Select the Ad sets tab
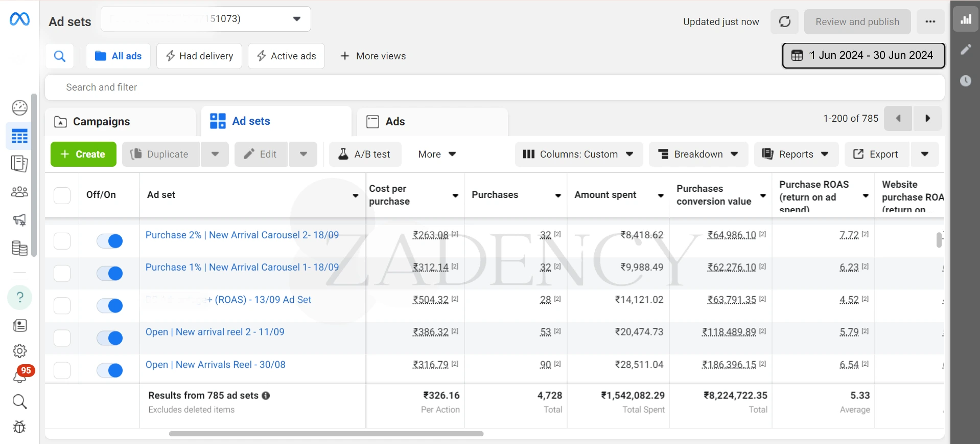Screen dimensions: 980x444 click(276, 121)
